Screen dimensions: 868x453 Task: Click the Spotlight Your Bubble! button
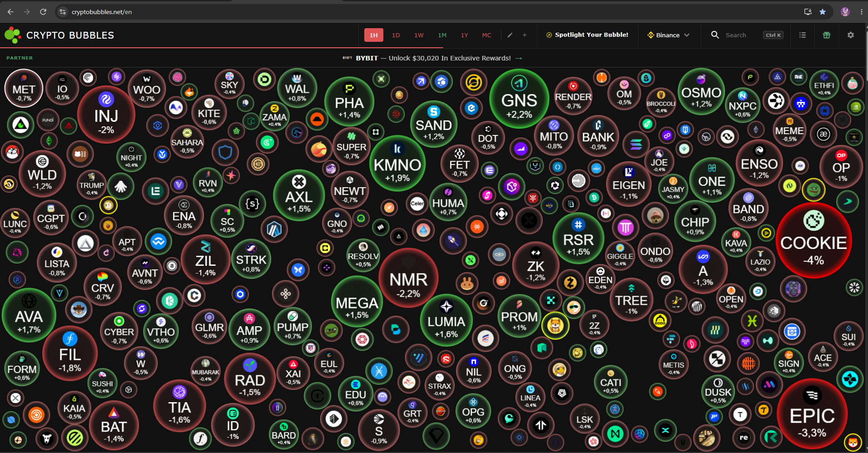click(x=587, y=35)
